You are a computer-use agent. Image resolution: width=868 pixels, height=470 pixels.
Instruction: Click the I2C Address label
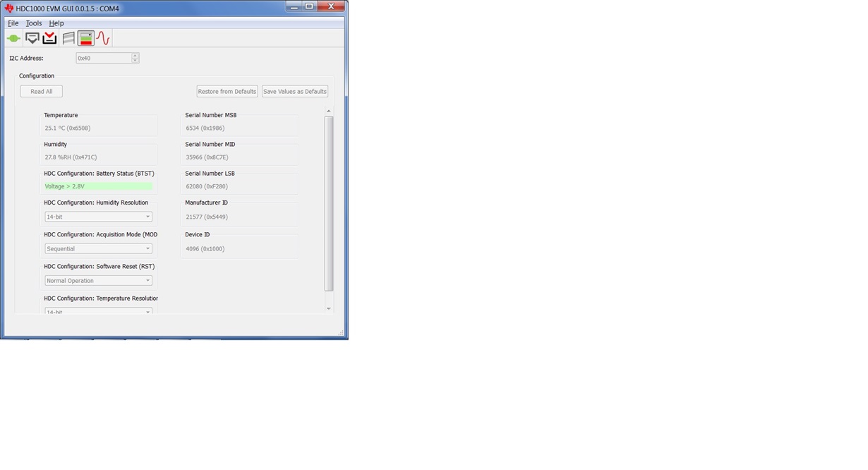(26, 58)
